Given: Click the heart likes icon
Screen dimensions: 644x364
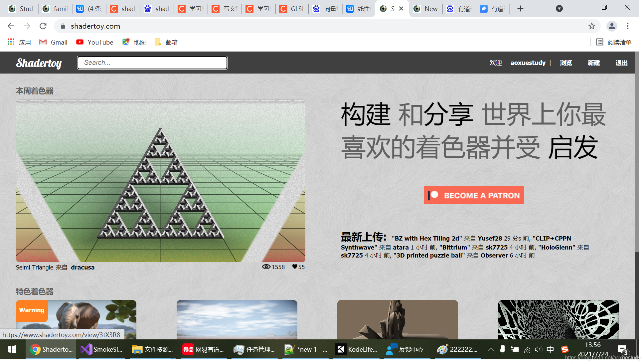Looking at the screenshot, I should coord(294,267).
